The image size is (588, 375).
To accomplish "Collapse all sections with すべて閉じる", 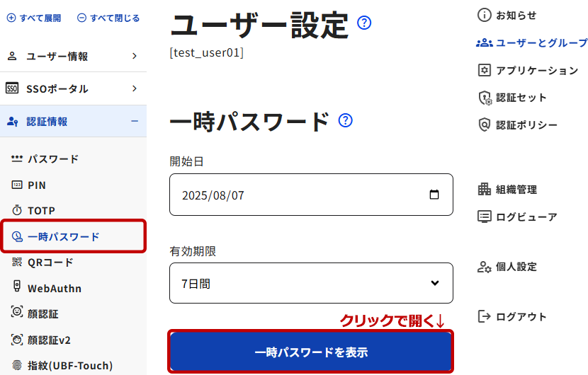I will coord(108,18).
